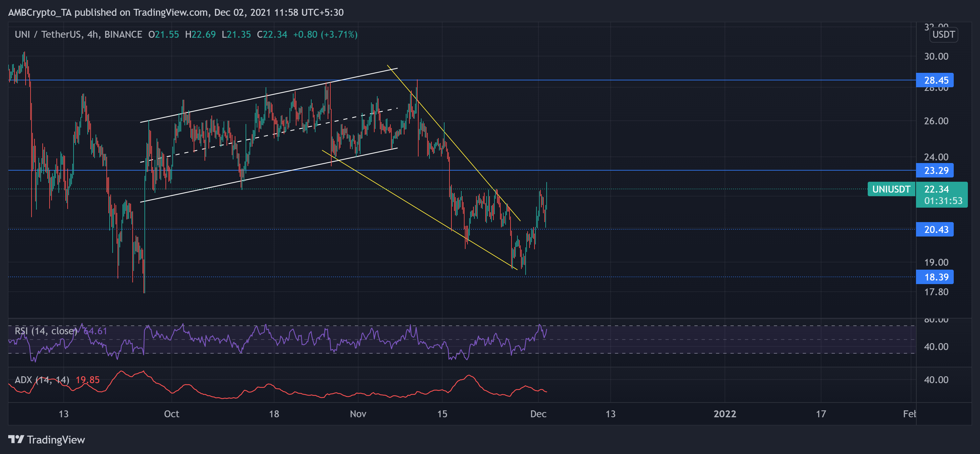Click the countdown timer 01:31:53

pyautogui.click(x=943, y=200)
